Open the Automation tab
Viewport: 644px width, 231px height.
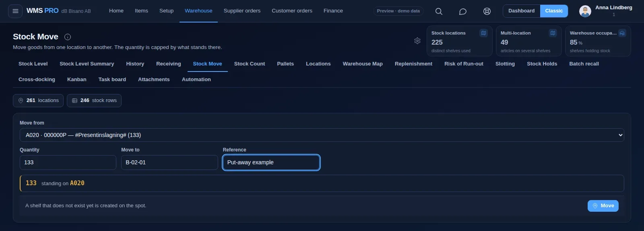click(196, 80)
